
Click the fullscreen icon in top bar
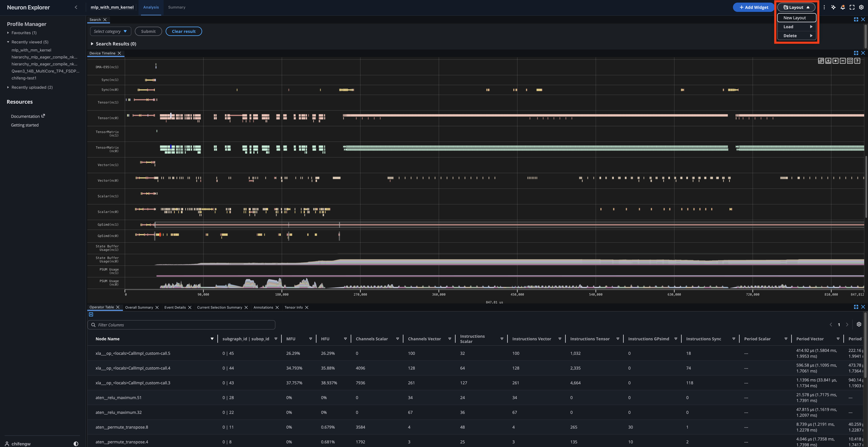point(852,7)
